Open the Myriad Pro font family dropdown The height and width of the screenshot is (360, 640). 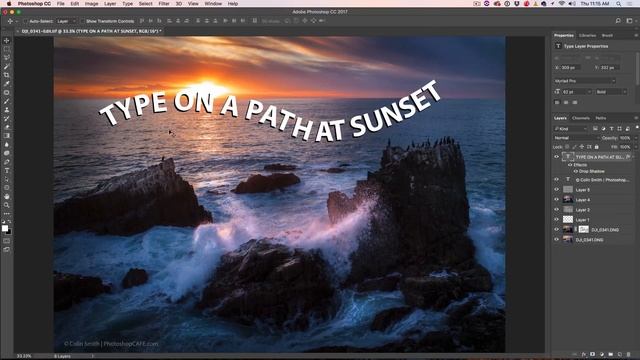[584, 81]
